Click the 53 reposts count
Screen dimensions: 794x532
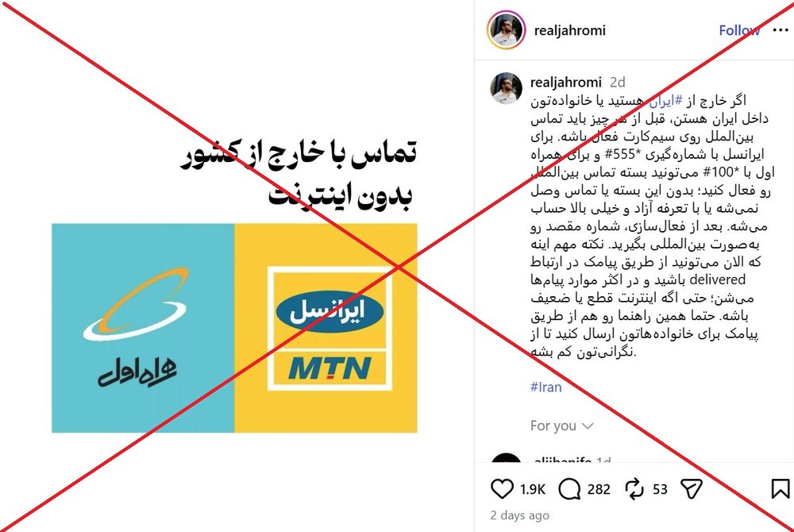[660, 489]
